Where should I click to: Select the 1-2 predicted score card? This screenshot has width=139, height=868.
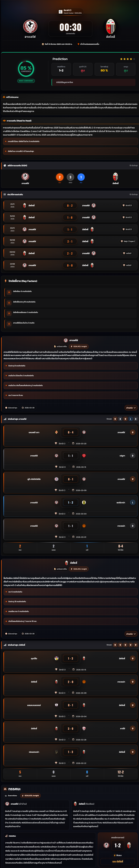click(61, 69)
